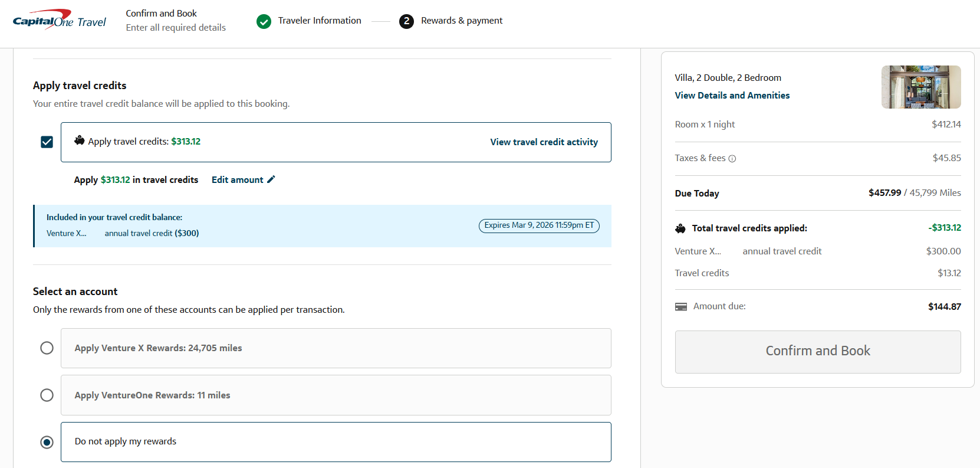
Task: Click the 'annual travel credit ($300)' text in the blue banner
Action: pyautogui.click(x=152, y=234)
